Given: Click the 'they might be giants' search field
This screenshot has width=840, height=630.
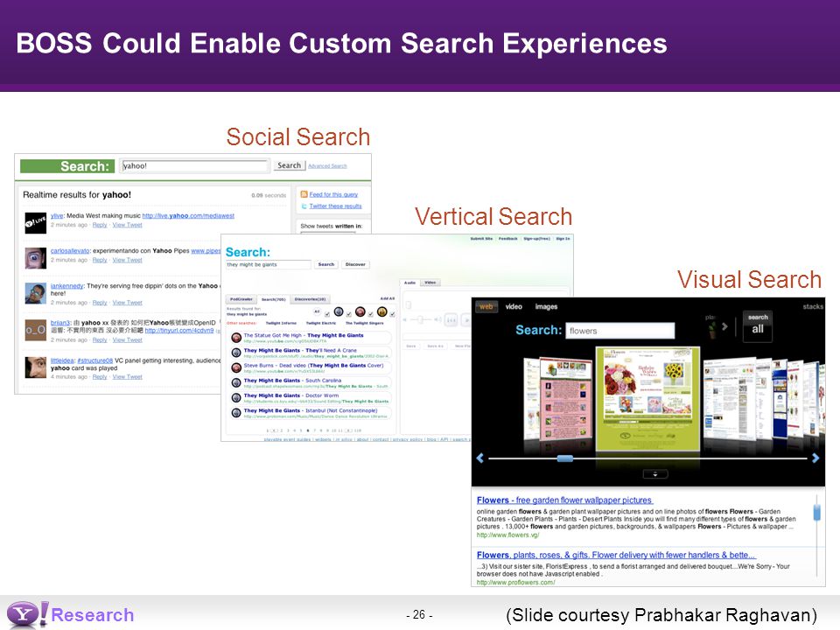Looking at the screenshot, I should click(268, 264).
